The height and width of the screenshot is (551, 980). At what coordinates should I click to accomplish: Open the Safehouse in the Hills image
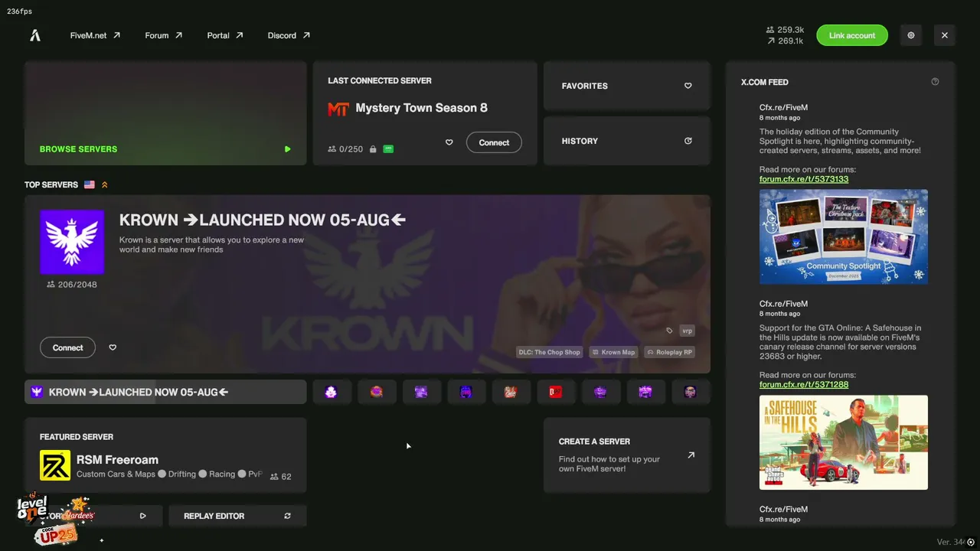[844, 442]
